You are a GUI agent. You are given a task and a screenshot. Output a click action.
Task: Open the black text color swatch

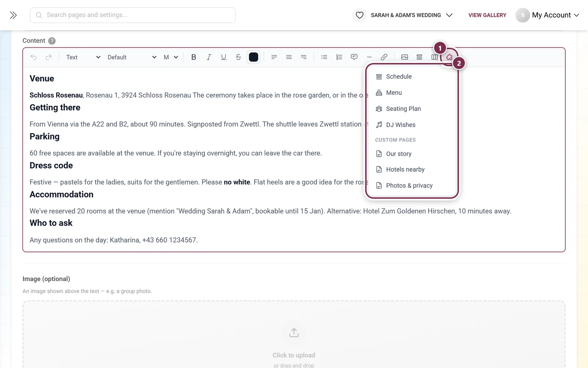pos(254,57)
